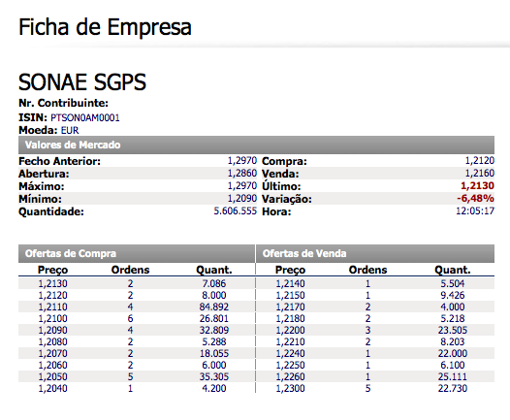
Task: Select the Mínimo value 1,2090
Action: 242,199
